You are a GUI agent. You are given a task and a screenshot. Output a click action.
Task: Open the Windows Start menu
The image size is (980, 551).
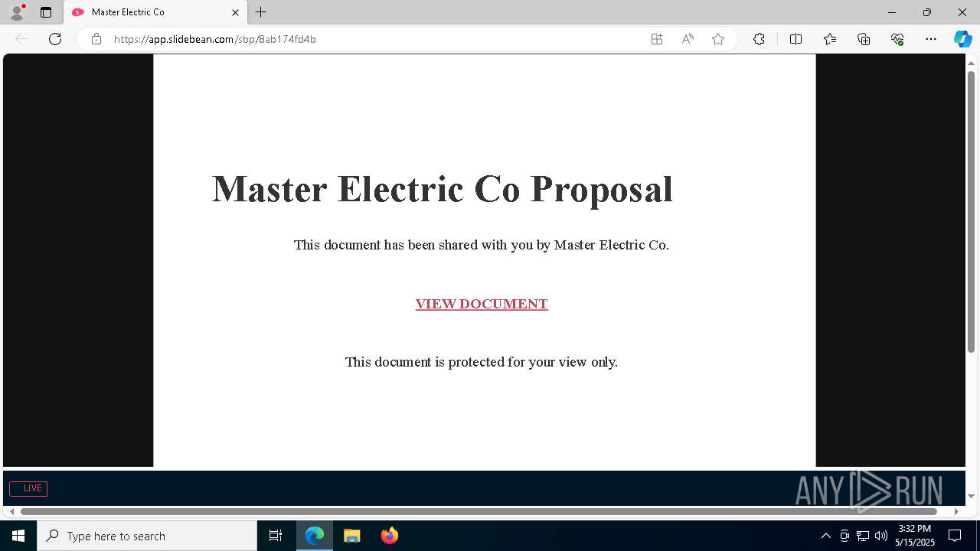(18, 536)
